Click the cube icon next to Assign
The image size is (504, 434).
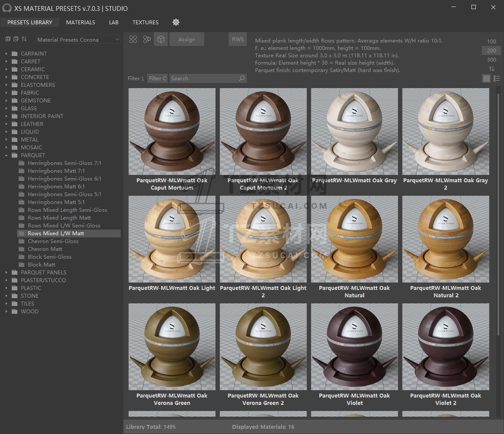[161, 39]
